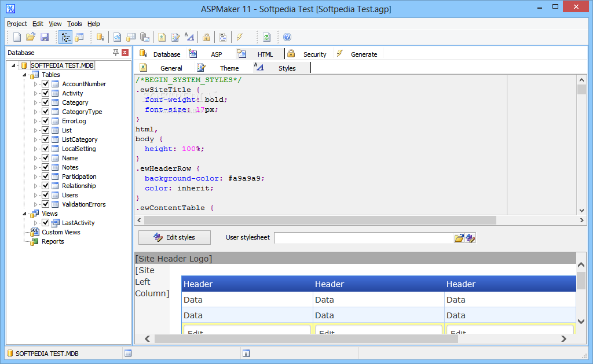This screenshot has width=593, height=364.
Task: Pin the Database panel with pushpin icon
Action: pyautogui.click(x=116, y=53)
